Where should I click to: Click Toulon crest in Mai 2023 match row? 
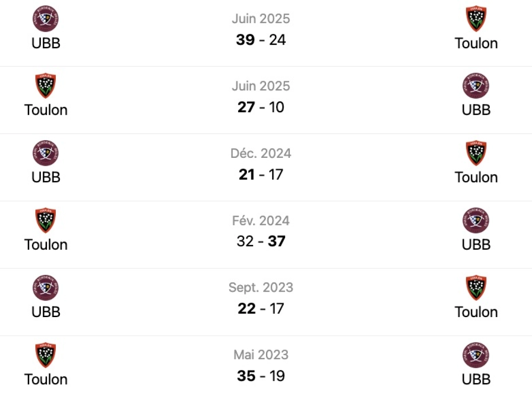point(46,356)
